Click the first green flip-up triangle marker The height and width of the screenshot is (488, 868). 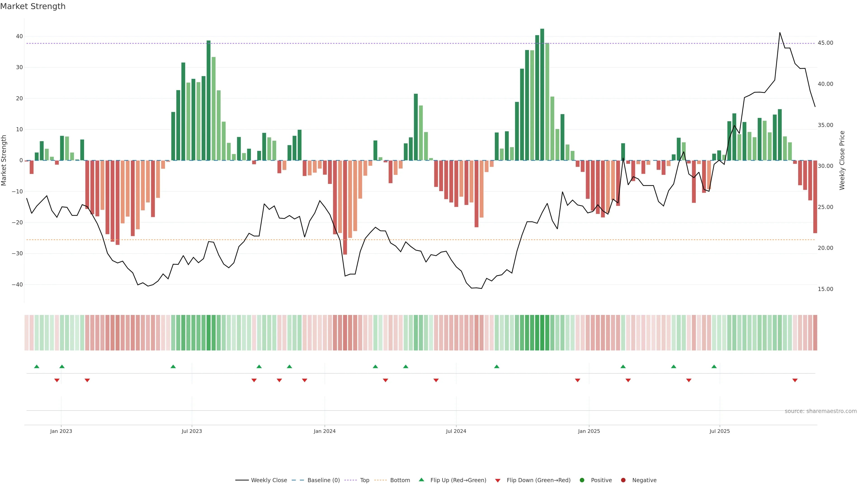[x=37, y=366]
